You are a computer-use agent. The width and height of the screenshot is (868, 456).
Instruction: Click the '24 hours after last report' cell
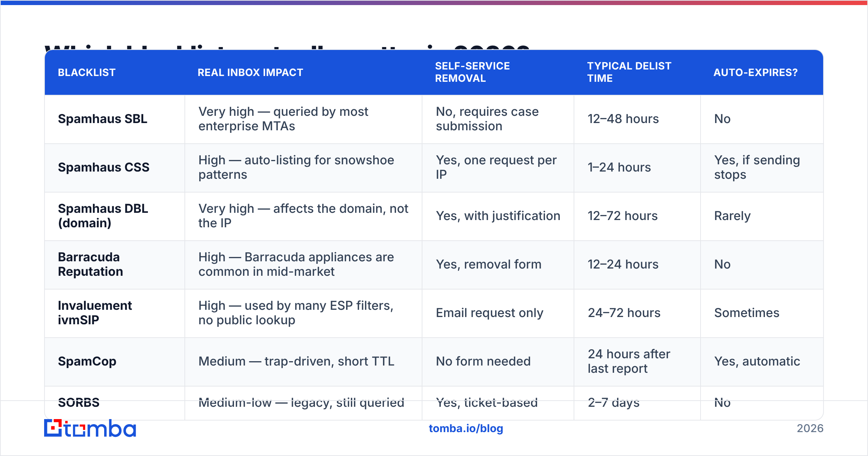tap(629, 361)
